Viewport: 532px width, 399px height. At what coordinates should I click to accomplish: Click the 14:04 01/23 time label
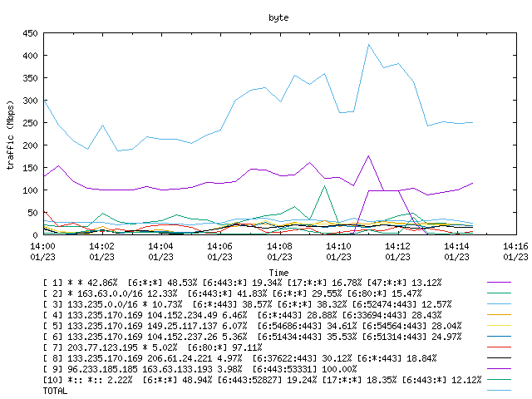tap(160, 251)
